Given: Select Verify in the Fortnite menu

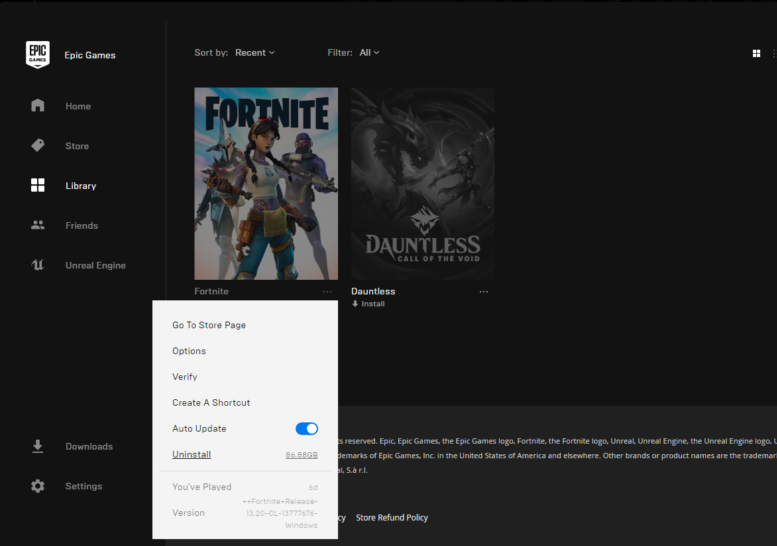Looking at the screenshot, I should (x=184, y=377).
